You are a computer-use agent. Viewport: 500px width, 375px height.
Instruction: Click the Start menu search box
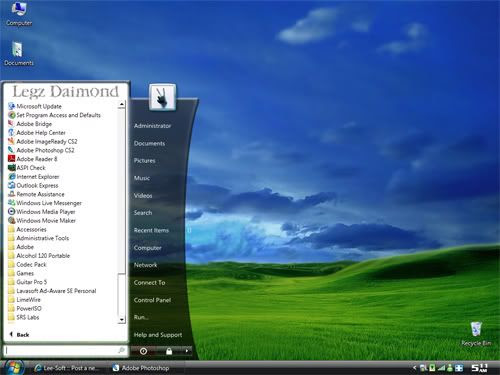click(65, 350)
